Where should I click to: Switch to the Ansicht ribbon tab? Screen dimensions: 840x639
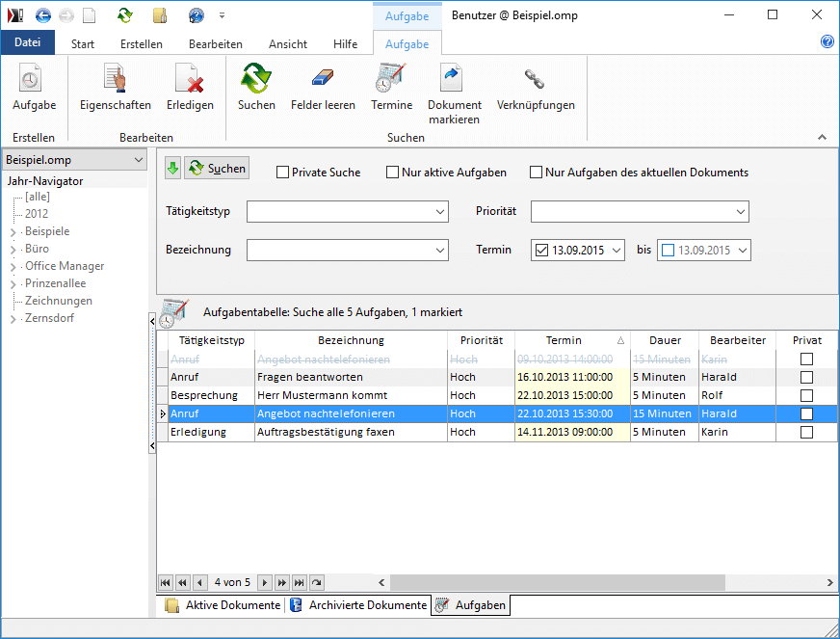[288, 44]
